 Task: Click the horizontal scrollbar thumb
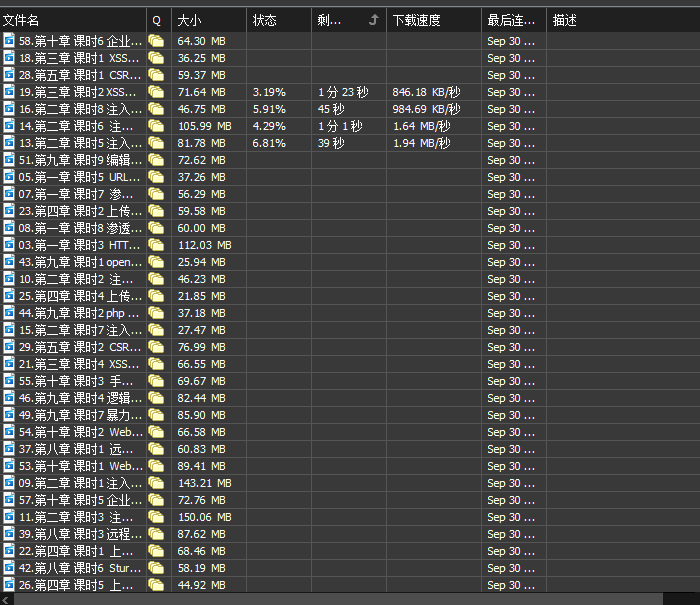pos(338,600)
